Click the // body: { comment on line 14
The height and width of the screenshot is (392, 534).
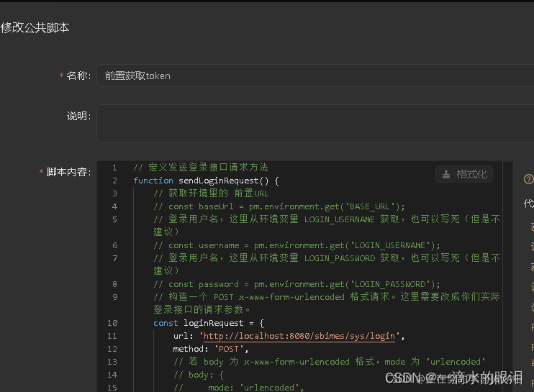[x=199, y=375]
